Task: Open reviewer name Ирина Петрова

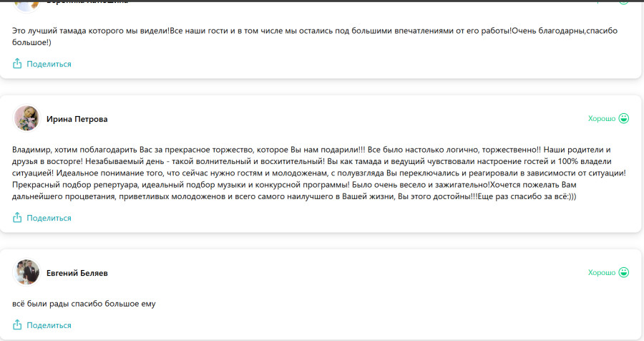Action: pyautogui.click(x=77, y=119)
